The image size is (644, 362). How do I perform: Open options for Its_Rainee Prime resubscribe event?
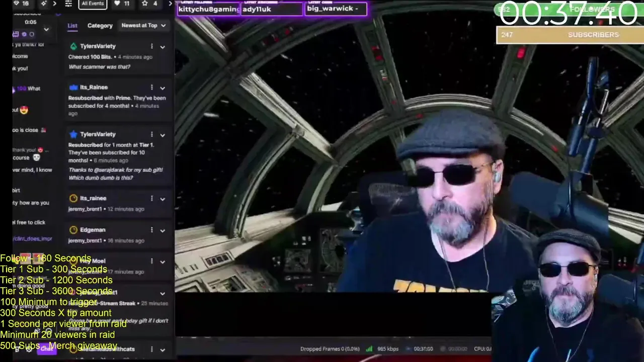(151, 87)
